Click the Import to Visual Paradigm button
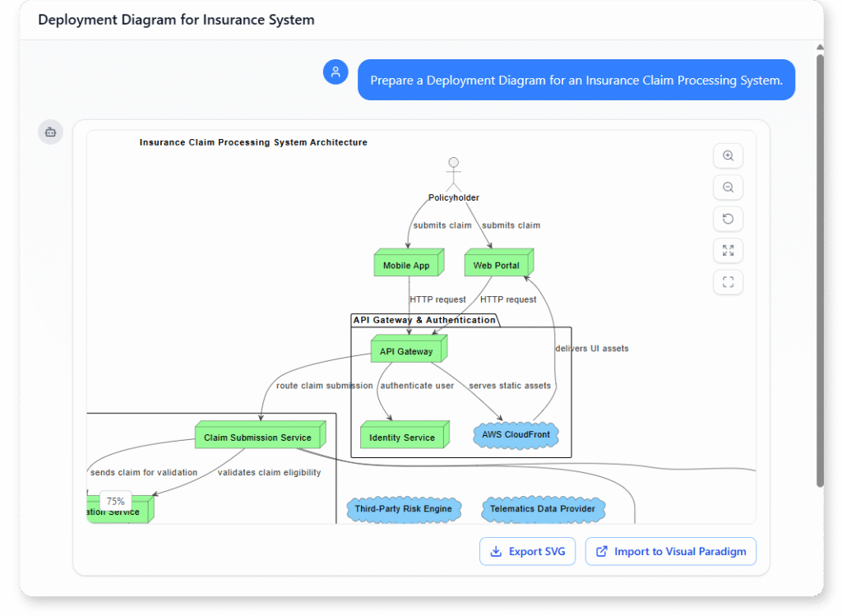The width and height of the screenshot is (842, 616). 670,551
